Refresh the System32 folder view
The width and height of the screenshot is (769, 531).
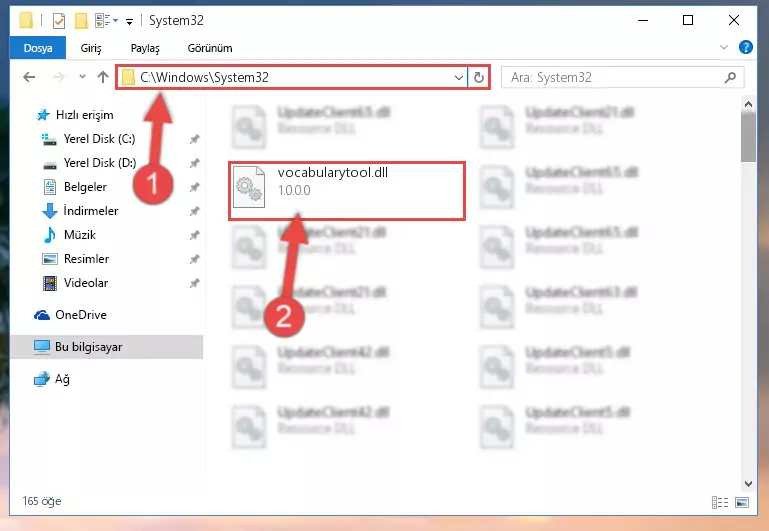pos(479,77)
